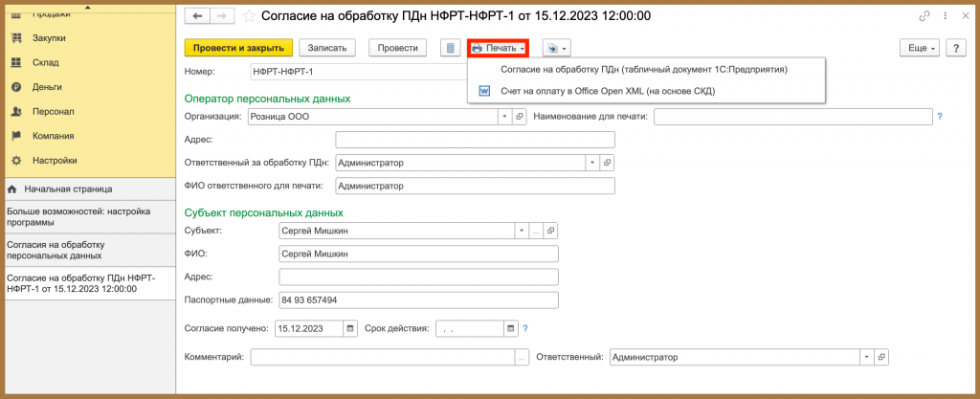
Task: Add document to favorites with the star
Action: 249,16
